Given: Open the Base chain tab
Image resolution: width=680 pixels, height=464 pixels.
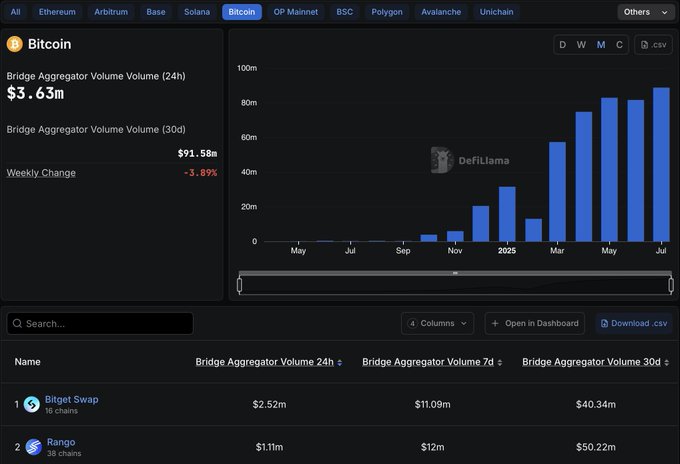Looking at the screenshot, I should click(x=156, y=12).
